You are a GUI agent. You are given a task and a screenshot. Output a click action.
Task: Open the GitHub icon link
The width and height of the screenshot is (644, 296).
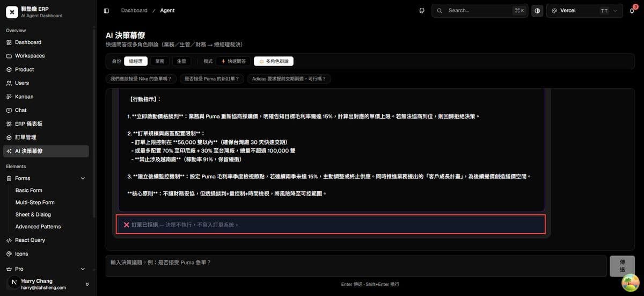click(422, 11)
